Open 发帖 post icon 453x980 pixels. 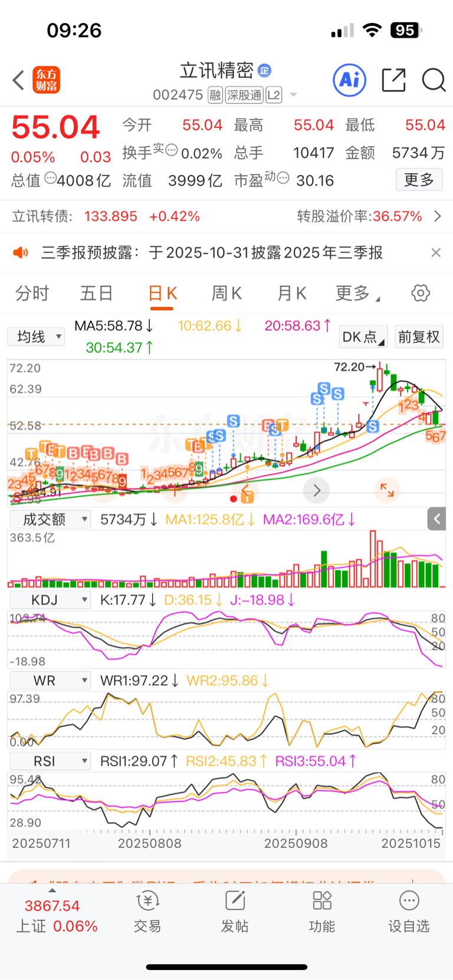pos(235,912)
